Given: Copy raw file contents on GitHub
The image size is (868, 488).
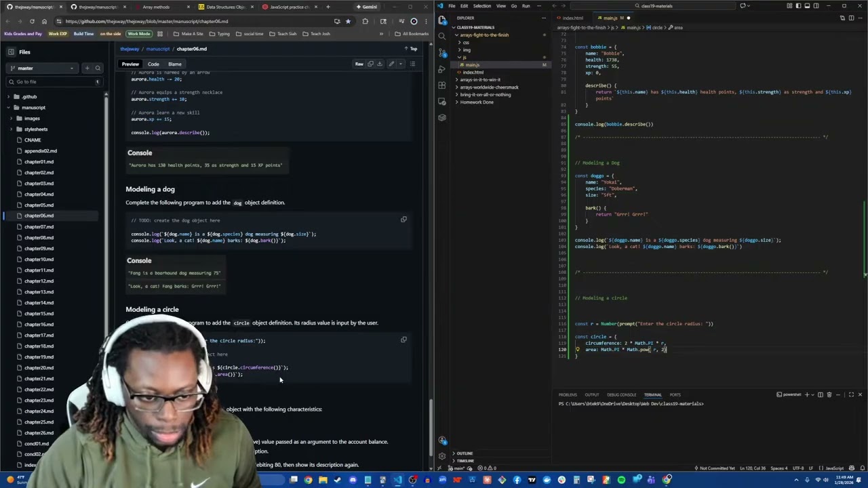Looking at the screenshot, I should click(370, 64).
